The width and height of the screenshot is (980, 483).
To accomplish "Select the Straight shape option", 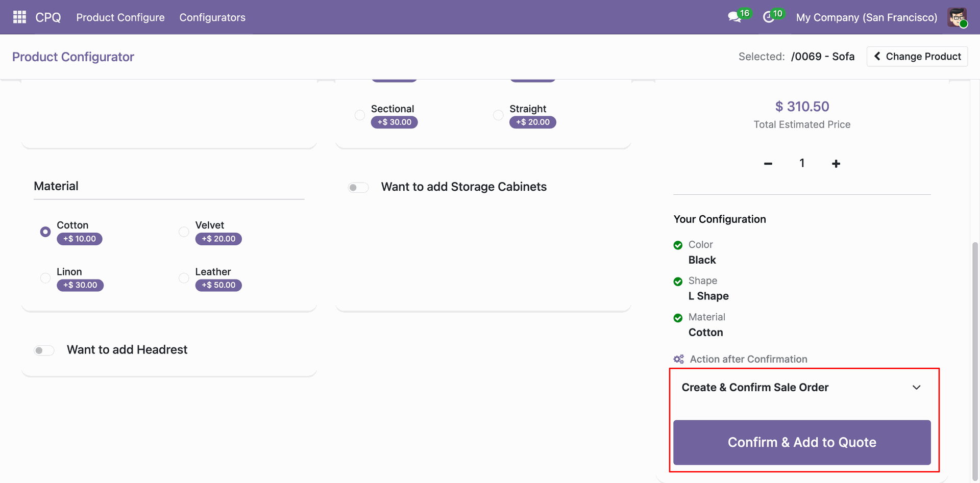I will (x=498, y=115).
